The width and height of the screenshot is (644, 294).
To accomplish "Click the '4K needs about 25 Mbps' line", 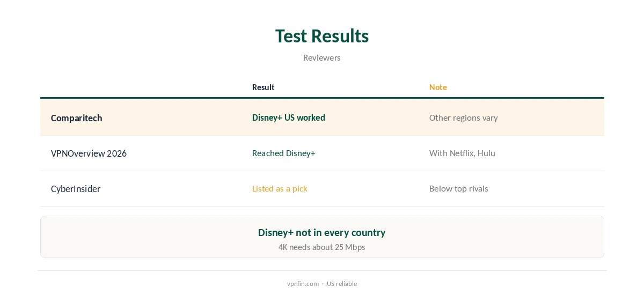I will [322, 247].
